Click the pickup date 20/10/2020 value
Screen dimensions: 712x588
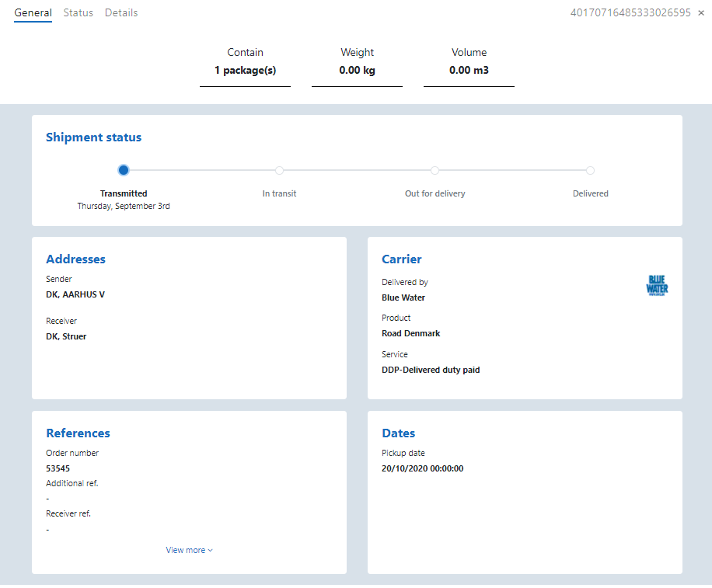click(422, 468)
